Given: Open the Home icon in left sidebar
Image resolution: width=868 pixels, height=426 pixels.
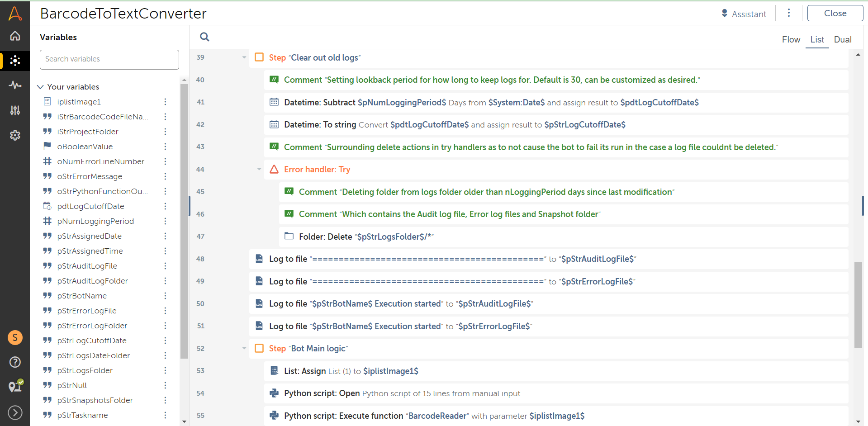Looking at the screenshot, I should [x=15, y=36].
